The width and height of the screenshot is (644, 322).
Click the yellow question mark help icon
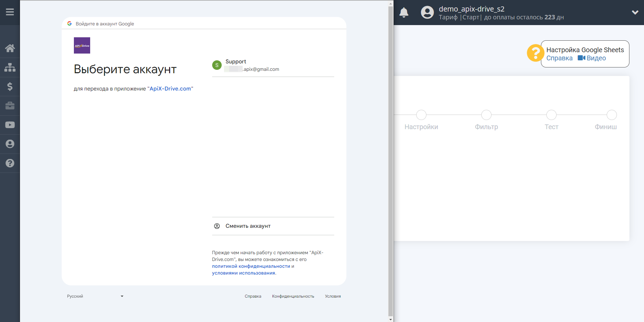click(535, 53)
